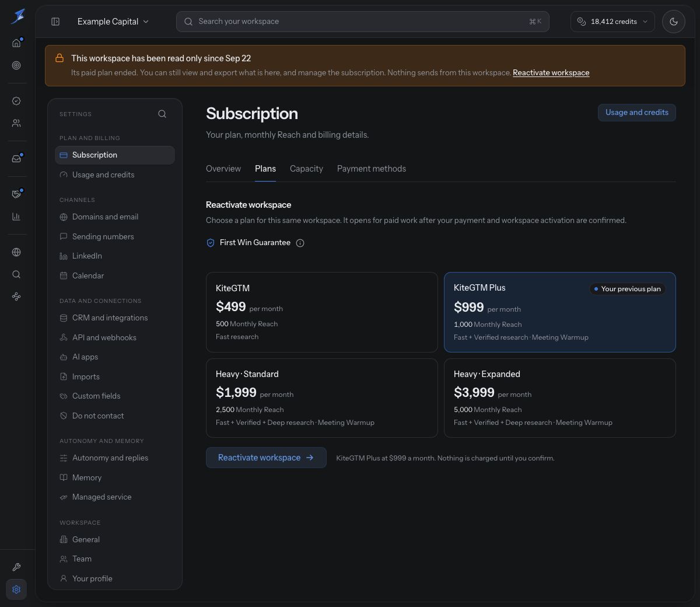The height and width of the screenshot is (607, 700).
Task: Toggle the sidebar panel icon
Action: 55,22
